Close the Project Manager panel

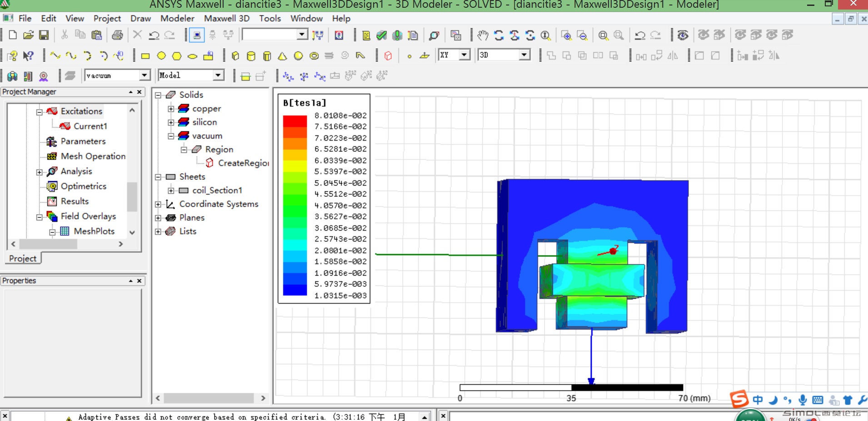(x=140, y=92)
